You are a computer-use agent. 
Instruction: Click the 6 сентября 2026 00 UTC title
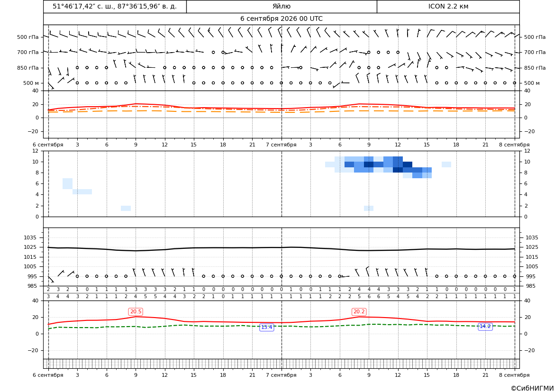coord(282,19)
